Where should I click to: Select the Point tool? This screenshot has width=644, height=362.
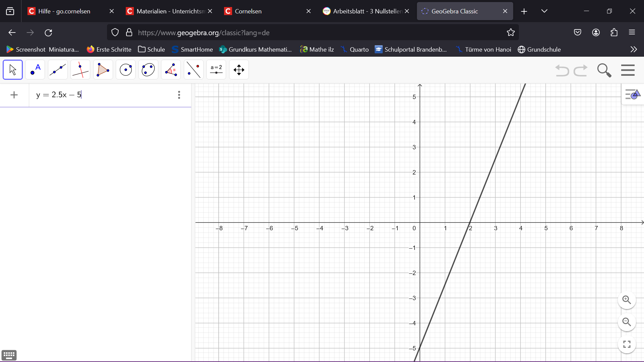tap(35, 70)
